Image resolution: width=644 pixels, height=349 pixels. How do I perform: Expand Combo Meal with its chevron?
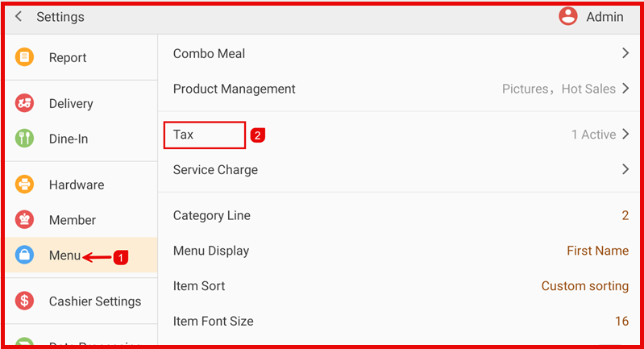[625, 54]
